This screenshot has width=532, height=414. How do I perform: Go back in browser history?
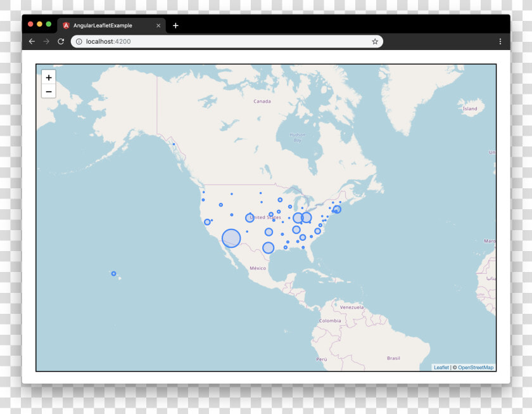point(32,41)
